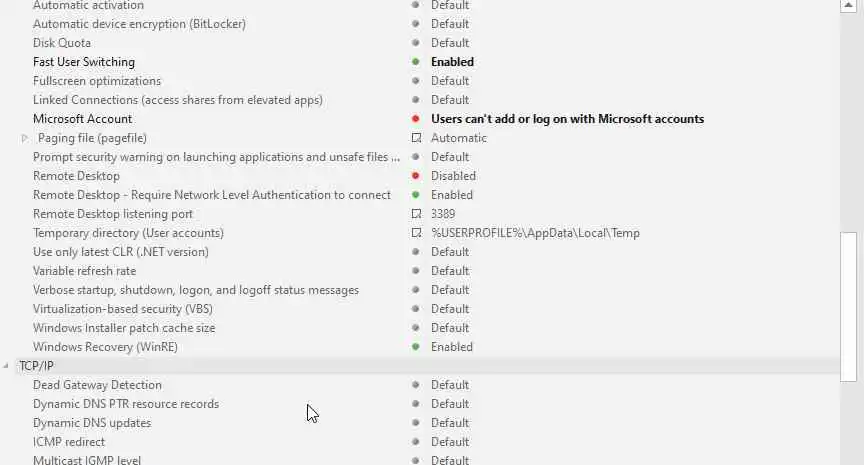Click the green dot for Windows Recovery (WinRE)
The image size is (864, 465).
point(416,347)
